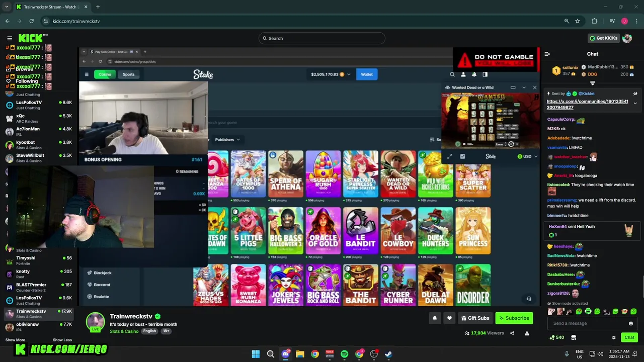This screenshot has height=362, width=644.
Task: Open the Le Bandit game tile
Action: tap(361, 231)
